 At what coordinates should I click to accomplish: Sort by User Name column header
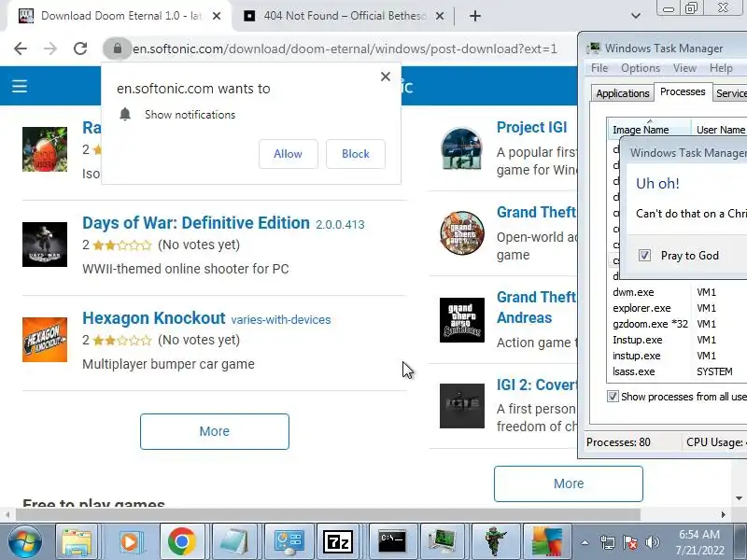719,130
